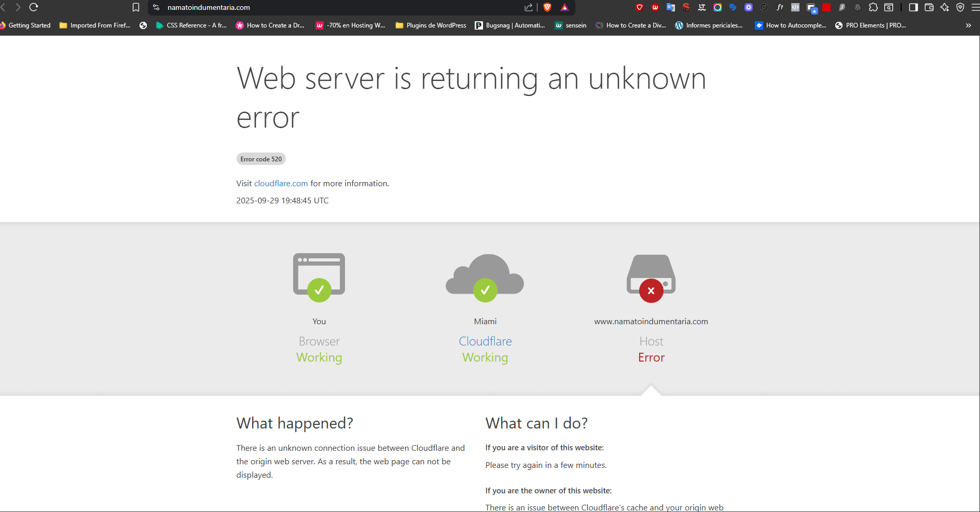Click the share page icon in address bar
980x512 pixels.
(x=529, y=7)
